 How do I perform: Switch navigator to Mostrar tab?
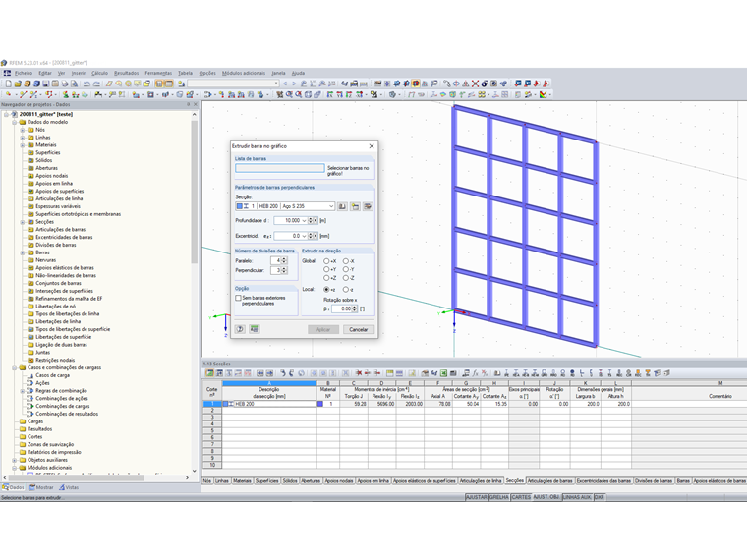[x=41, y=487]
